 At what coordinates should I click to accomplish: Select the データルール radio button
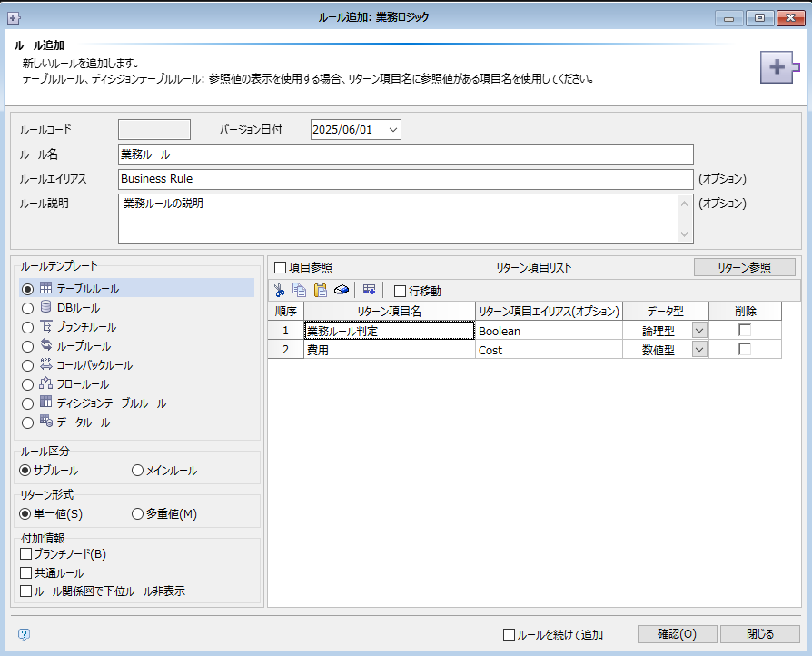(28, 422)
